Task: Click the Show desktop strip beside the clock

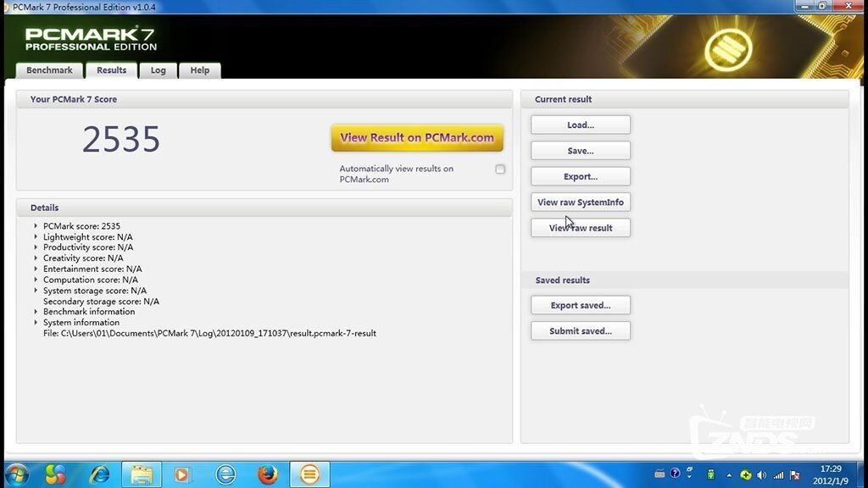Action: click(862, 474)
